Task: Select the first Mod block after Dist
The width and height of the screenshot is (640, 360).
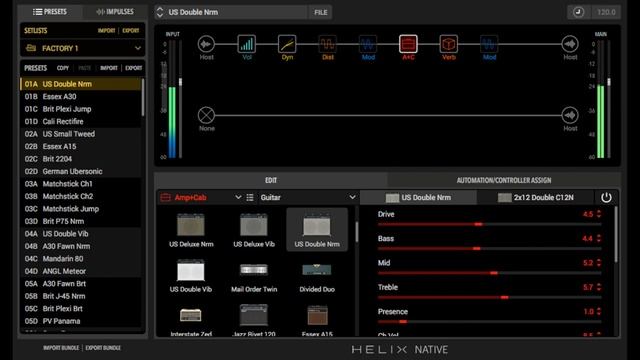Action: (x=368, y=44)
